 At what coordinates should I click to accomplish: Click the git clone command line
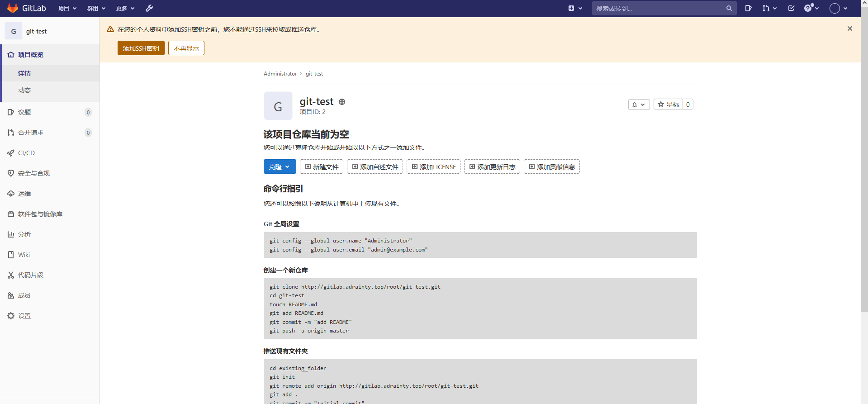355,287
